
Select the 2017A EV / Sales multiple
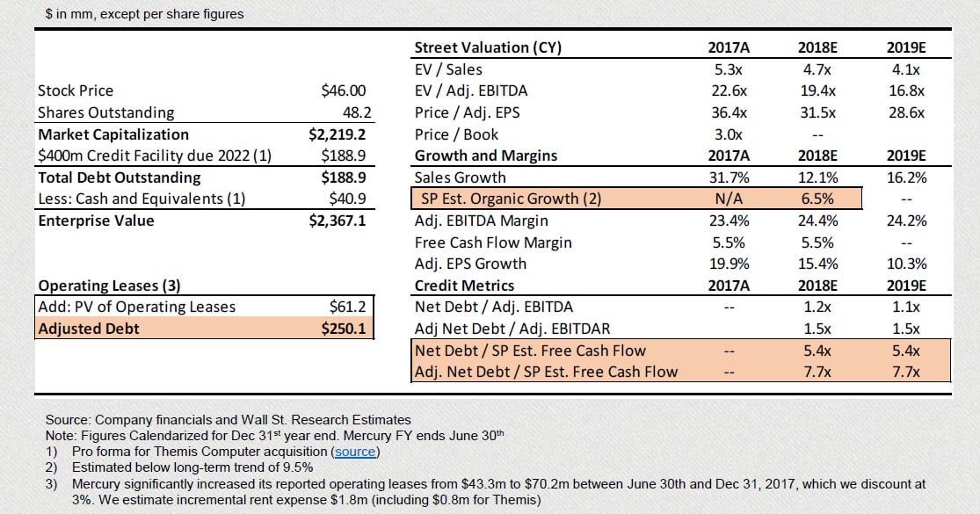tap(729, 69)
